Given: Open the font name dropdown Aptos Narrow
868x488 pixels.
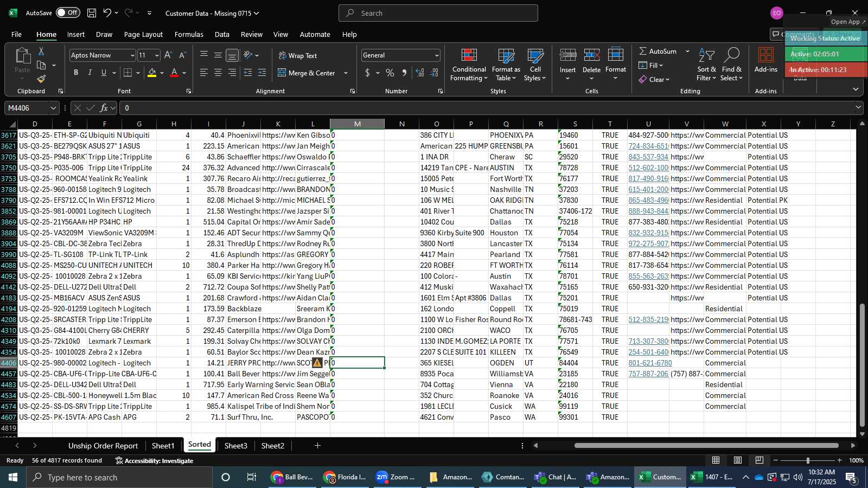Looking at the screenshot, I should [132, 55].
